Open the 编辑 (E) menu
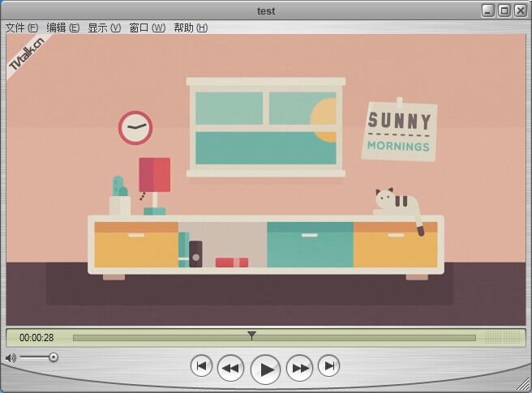 62,28
